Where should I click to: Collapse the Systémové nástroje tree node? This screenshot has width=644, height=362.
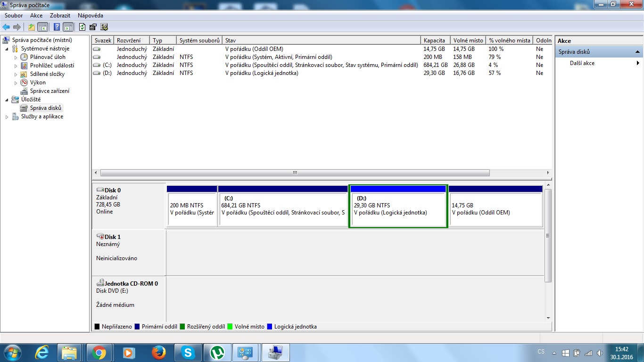[x=7, y=49]
